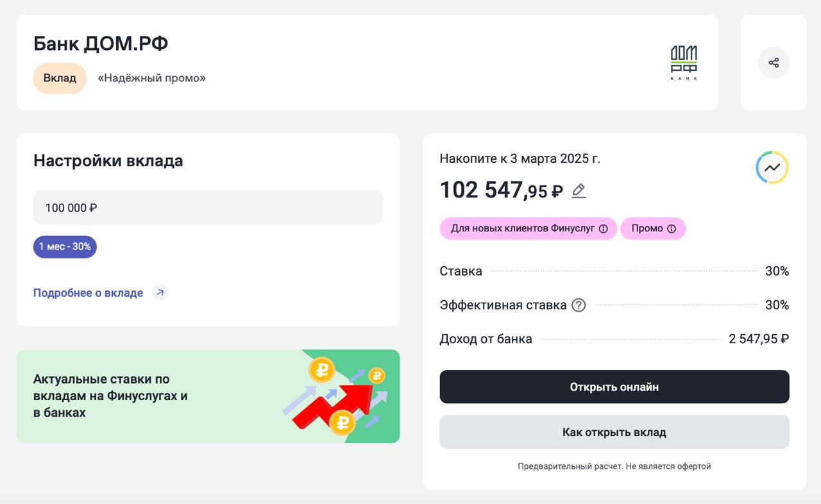Click the share icon button

[774, 63]
